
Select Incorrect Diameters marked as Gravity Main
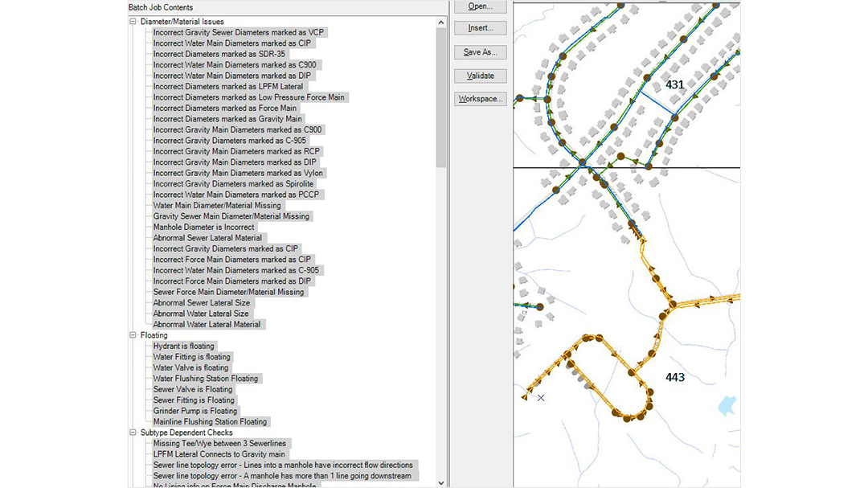coord(227,119)
